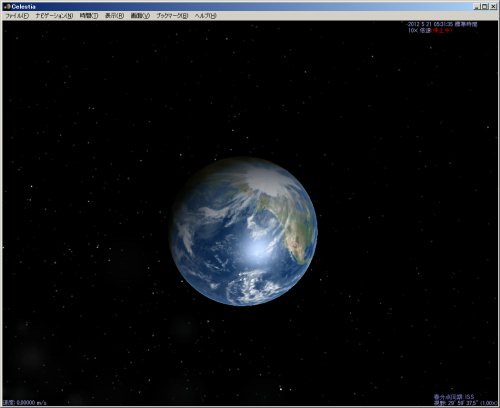Click the red paused time status text
Viewport: 500px width, 408px height.
(x=442, y=30)
